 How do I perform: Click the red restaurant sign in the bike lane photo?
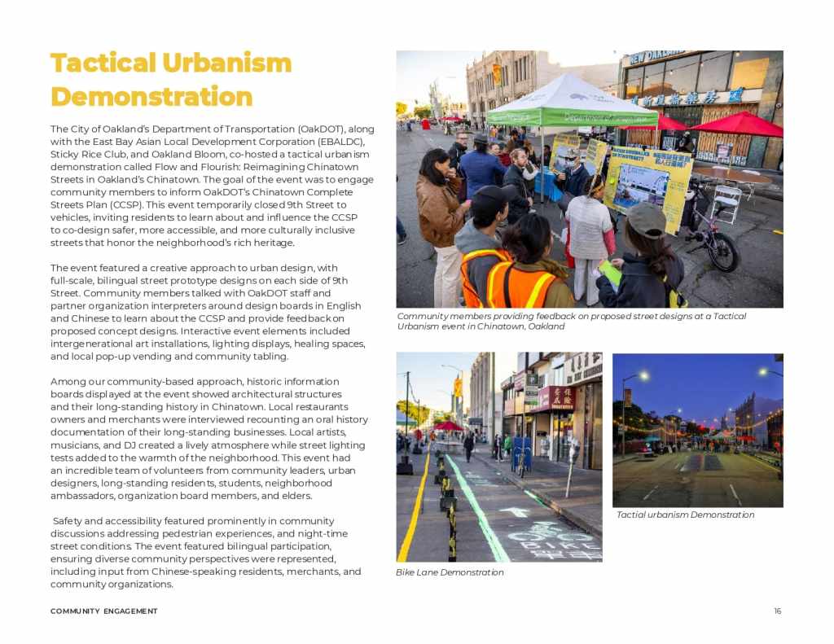560,398
